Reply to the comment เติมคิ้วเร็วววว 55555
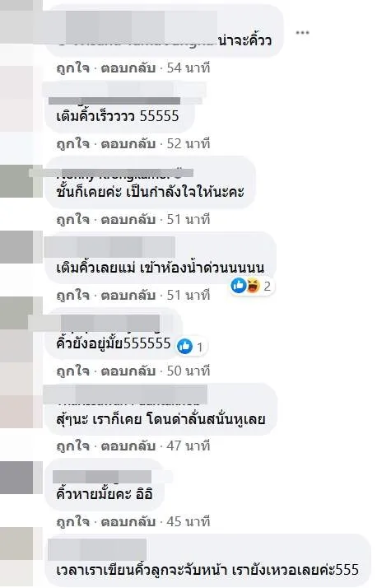377x588 pixels. (128, 143)
